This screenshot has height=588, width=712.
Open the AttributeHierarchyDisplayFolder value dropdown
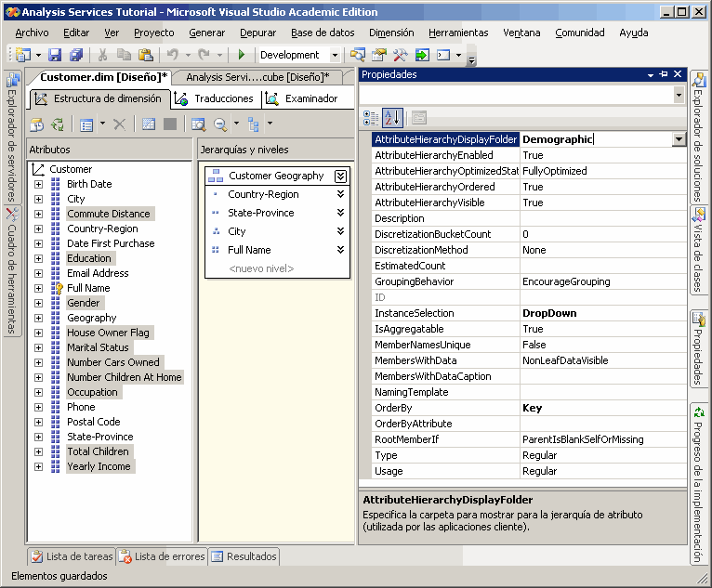[679, 139]
